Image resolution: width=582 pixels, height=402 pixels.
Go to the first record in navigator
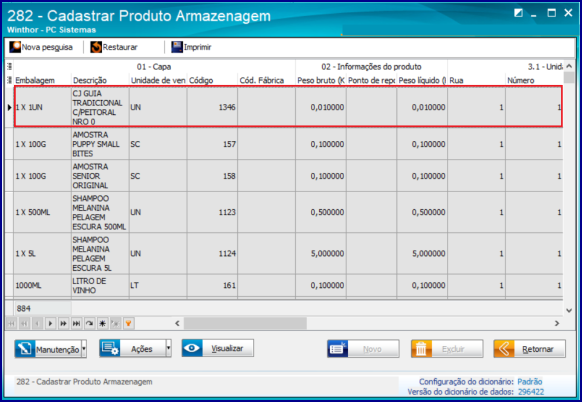click(x=11, y=324)
